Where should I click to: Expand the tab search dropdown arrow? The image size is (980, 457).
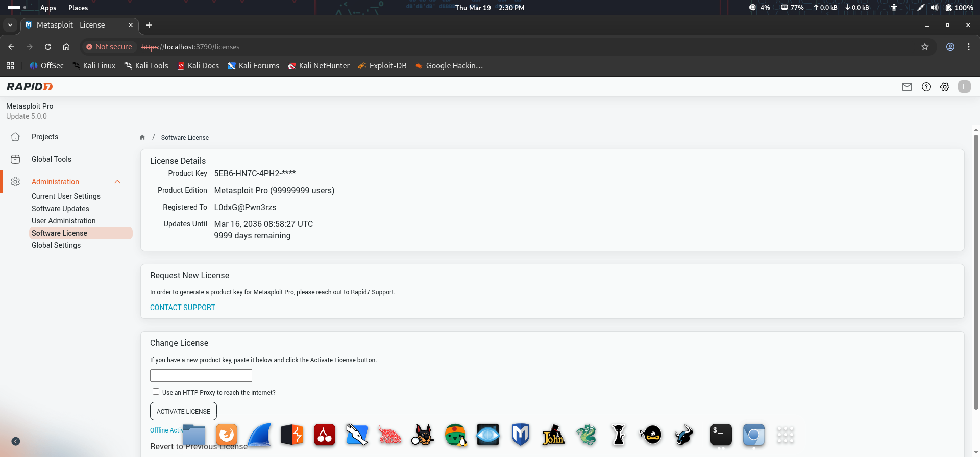(10, 25)
